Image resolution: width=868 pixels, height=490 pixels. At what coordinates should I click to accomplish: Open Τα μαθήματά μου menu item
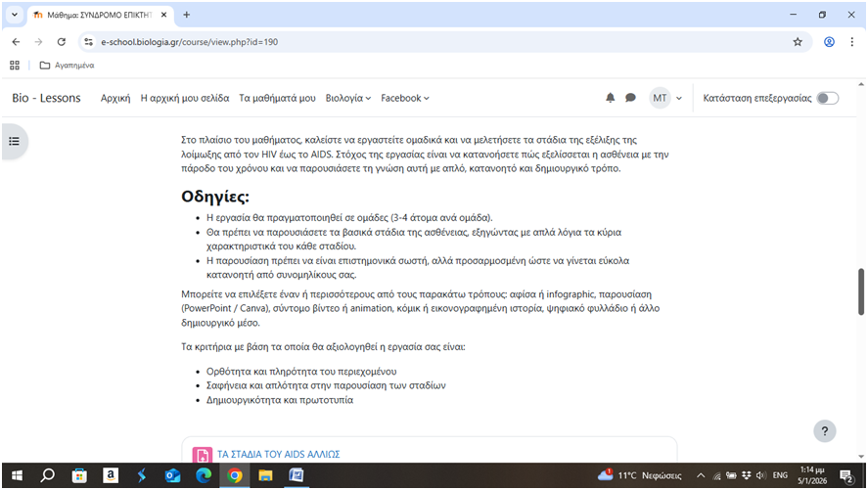pyautogui.click(x=277, y=98)
